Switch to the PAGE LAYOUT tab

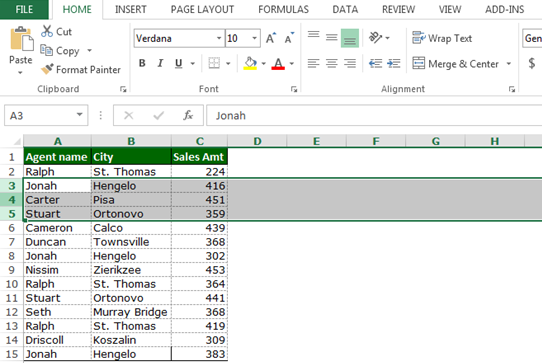point(202,9)
